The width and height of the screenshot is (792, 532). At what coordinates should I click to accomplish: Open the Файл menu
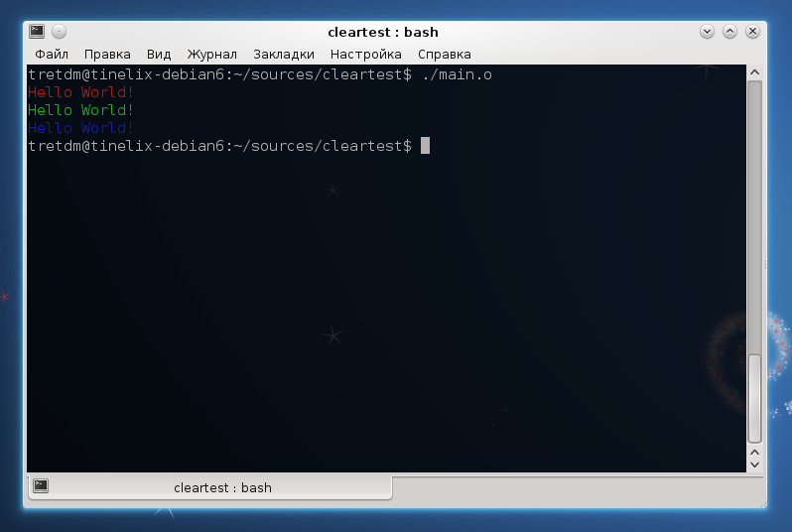click(x=52, y=54)
